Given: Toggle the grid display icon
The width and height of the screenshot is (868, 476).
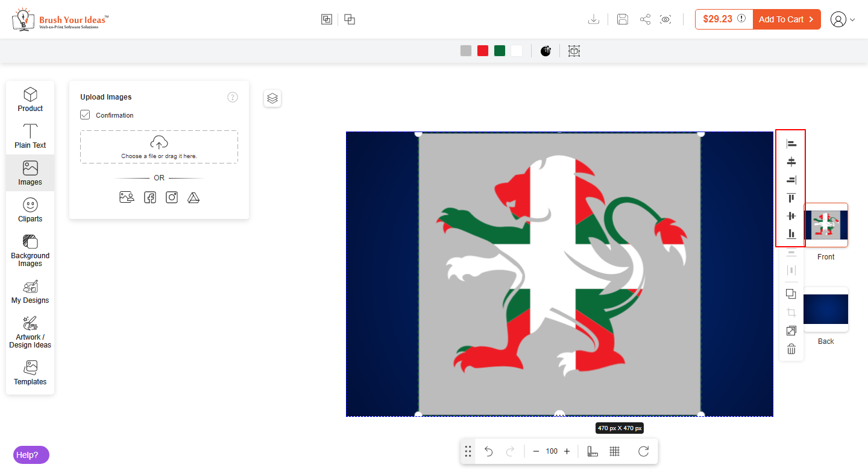Looking at the screenshot, I should [x=615, y=451].
